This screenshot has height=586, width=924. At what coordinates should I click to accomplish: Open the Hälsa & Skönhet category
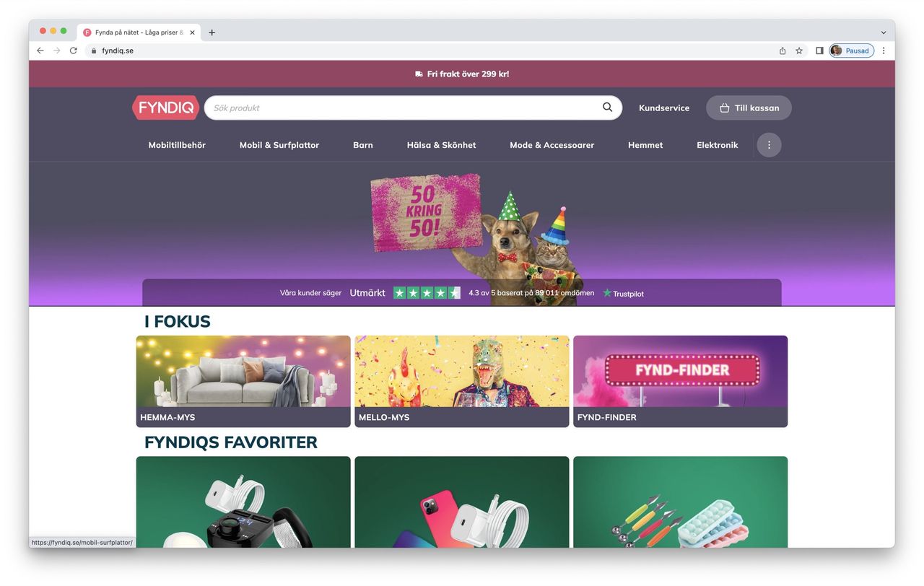441,145
